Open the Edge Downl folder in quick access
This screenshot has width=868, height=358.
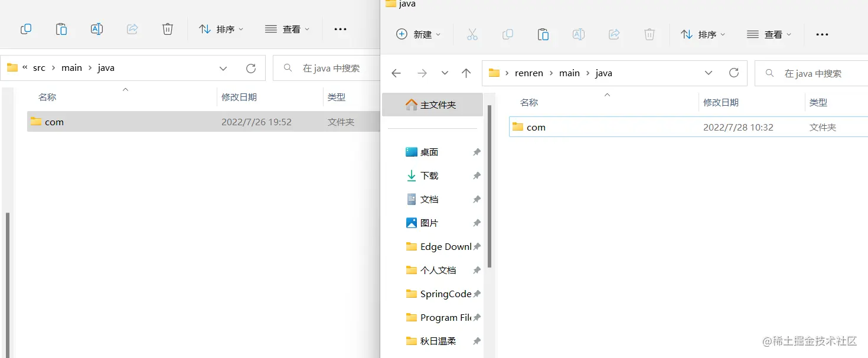pyautogui.click(x=439, y=246)
